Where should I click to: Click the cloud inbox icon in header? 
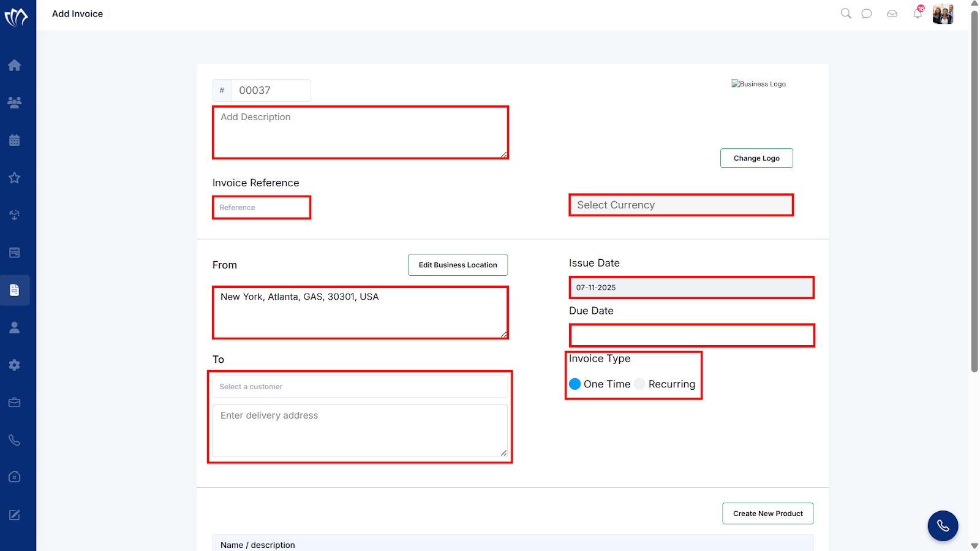click(892, 13)
